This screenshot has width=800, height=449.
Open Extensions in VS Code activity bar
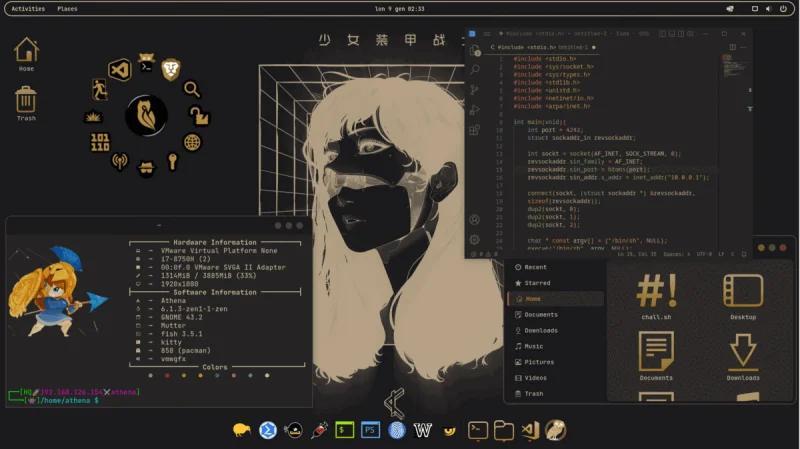click(x=475, y=130)
